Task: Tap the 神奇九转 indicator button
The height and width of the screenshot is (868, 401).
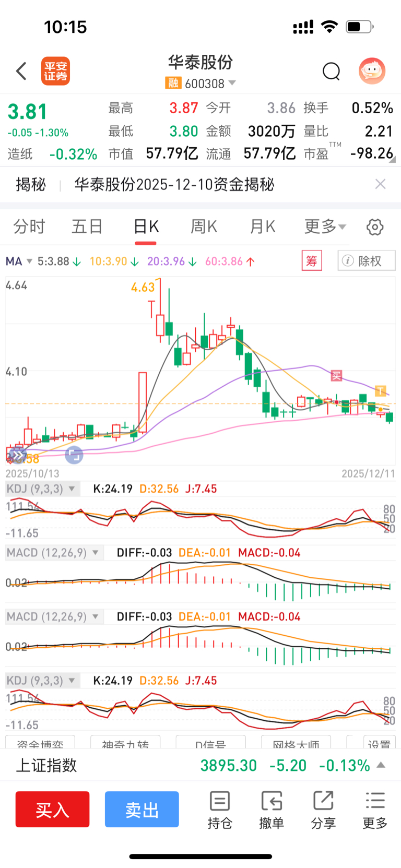Action: pyautogui.click(x=125, y=742)
